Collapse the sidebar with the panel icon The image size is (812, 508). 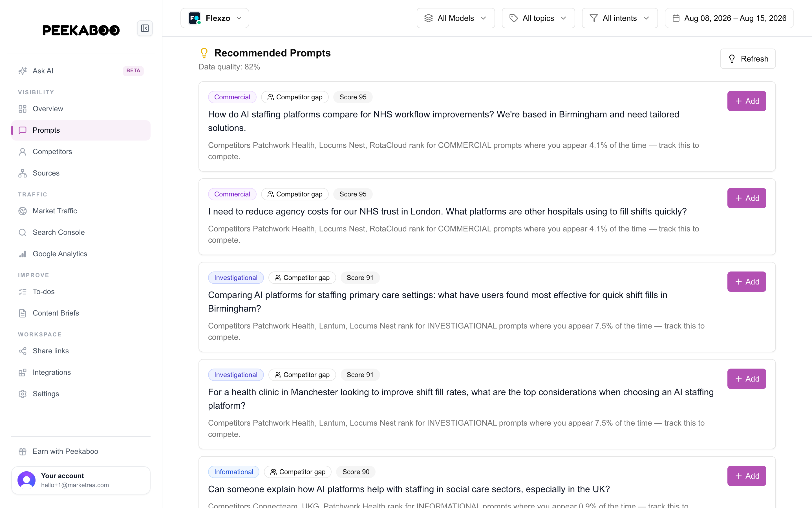pos(145,28)
